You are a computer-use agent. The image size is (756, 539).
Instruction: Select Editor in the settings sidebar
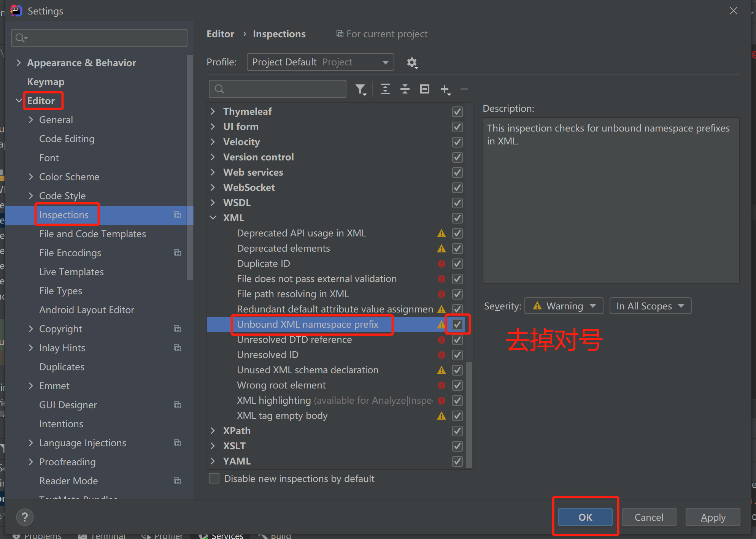coord(41,100)
